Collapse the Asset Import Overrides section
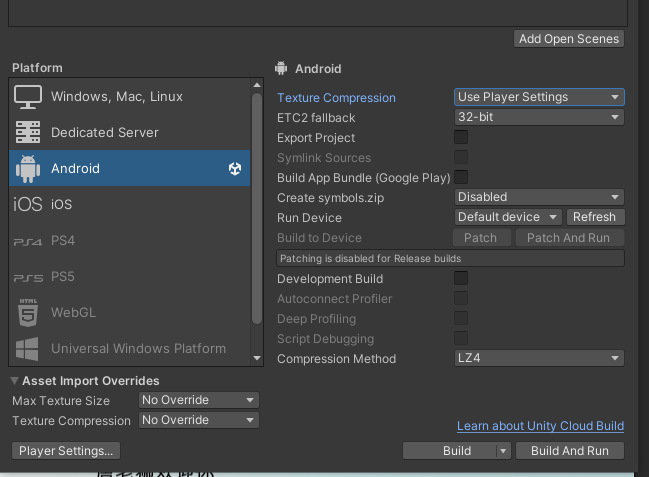This screenshot has height=477, width=649. point(14,381)
